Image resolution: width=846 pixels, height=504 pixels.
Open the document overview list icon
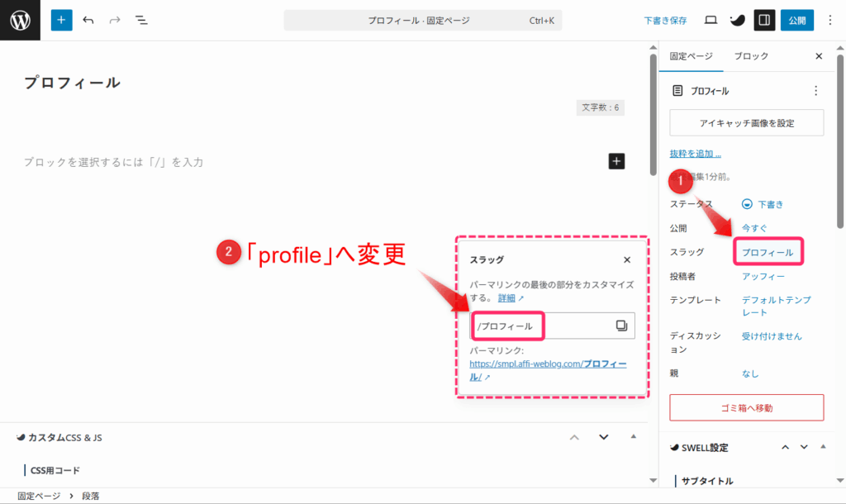pyautogui.click(x=141, y=20)
